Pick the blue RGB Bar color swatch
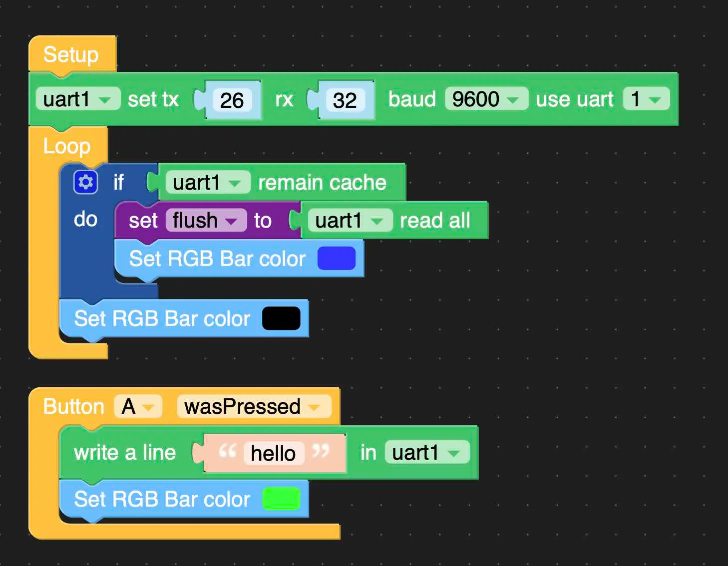 (x=337, y=259)
